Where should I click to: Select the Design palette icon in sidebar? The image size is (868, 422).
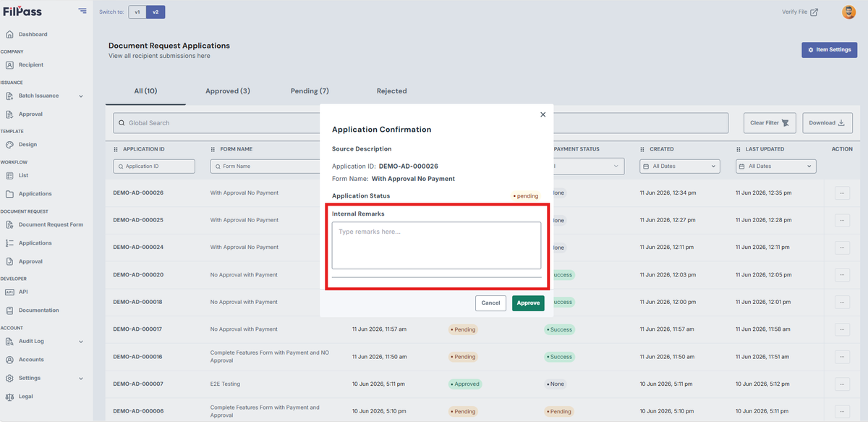pyautogui.click(x=9, y=145)
